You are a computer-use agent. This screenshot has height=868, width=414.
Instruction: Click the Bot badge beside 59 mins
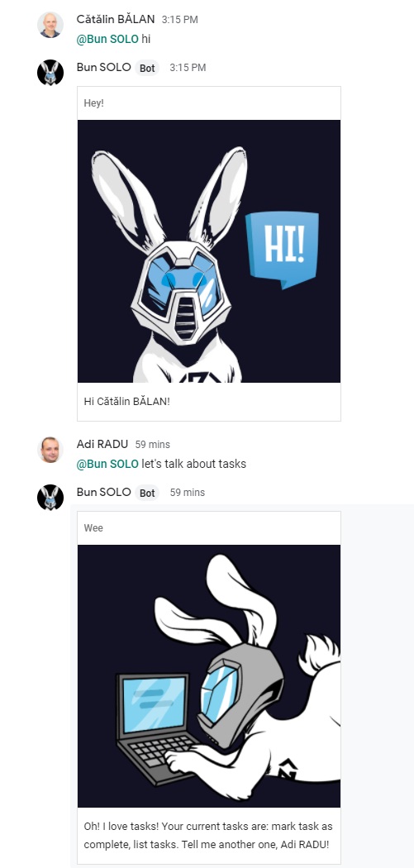click(x=147, y=493)
